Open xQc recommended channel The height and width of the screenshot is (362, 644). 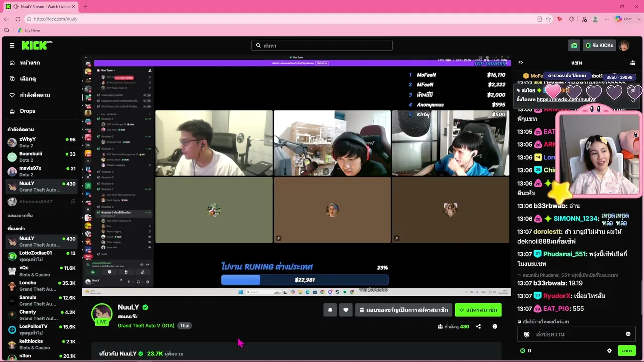[x=41, y=271]
